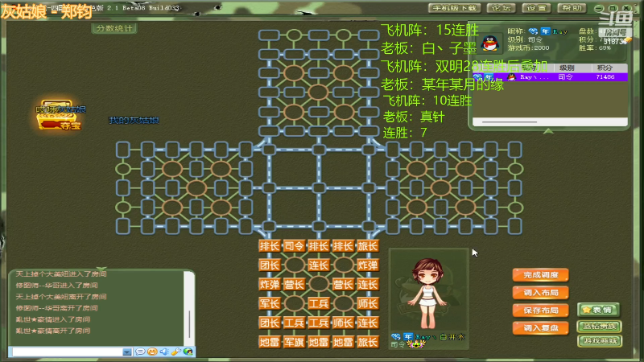Viewport: 644px width, 362px height.
Task: Open the 表情 emoticon button
Action: click(x=598, y=310)
